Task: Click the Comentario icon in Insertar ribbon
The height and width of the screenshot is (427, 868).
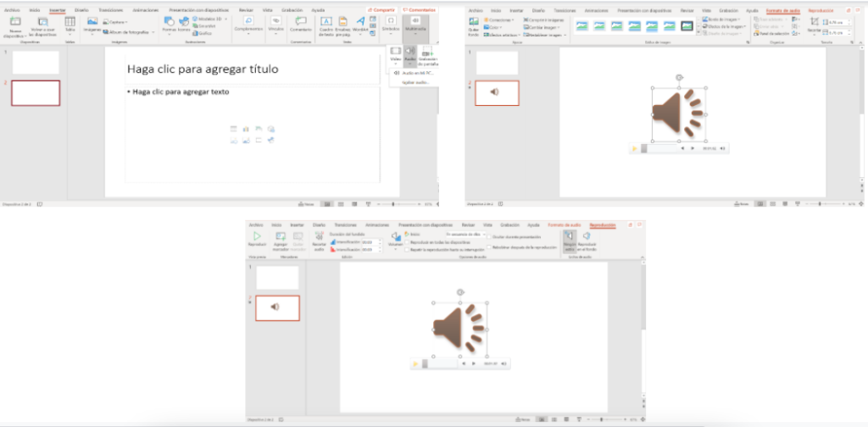Action: pos(301,21)
